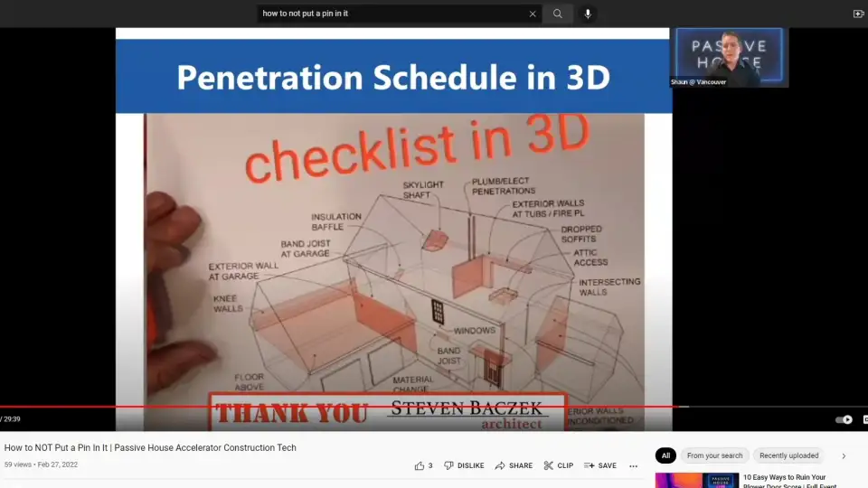Share this video

pos(514,465)
